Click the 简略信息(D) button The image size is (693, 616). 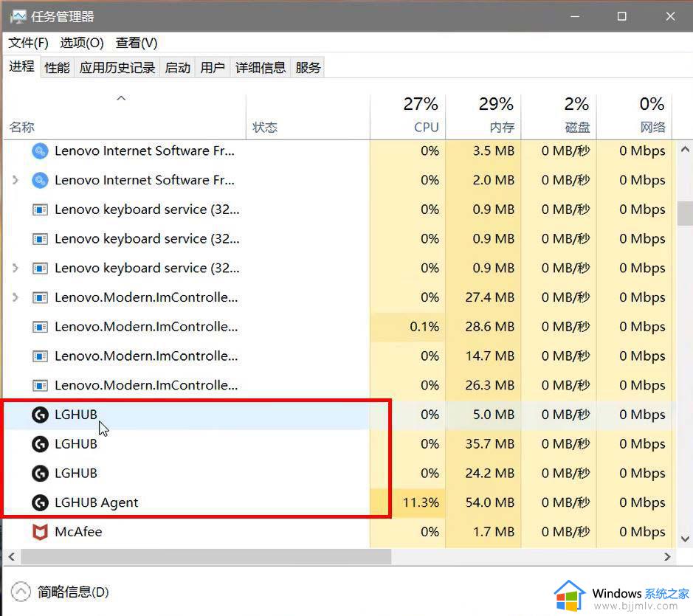(x=73, y=592)
